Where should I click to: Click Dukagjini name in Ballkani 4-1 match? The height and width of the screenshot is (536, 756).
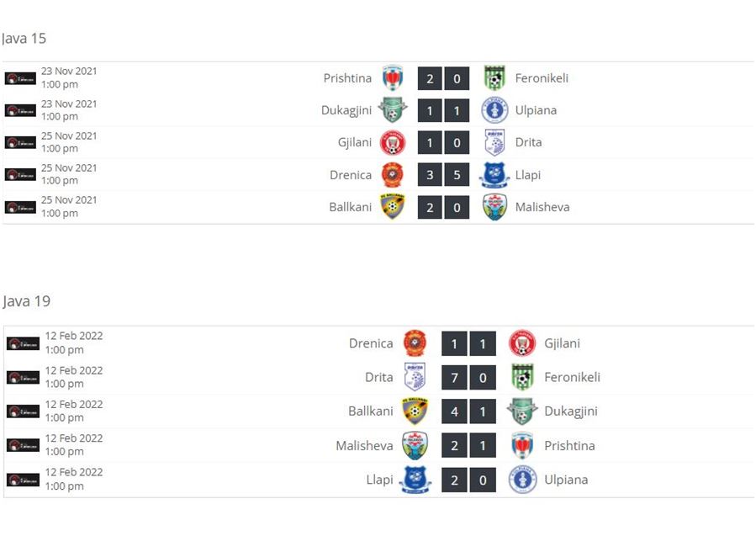tap(571, 411)
